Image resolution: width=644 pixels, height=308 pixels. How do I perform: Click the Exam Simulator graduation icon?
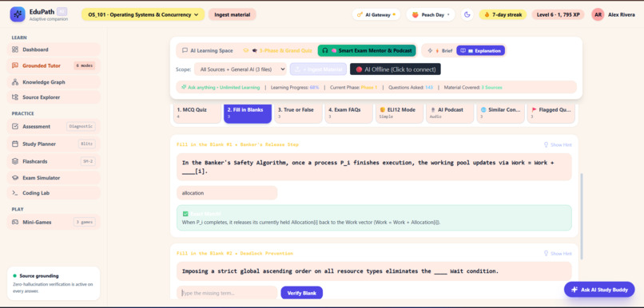coord(15,178)
